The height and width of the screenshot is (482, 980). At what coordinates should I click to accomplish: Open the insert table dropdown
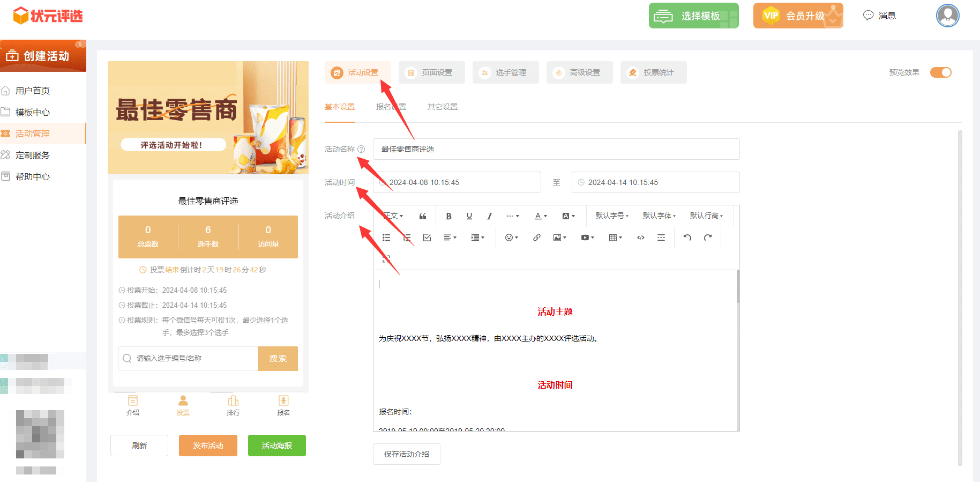click(x=616, y=238)
